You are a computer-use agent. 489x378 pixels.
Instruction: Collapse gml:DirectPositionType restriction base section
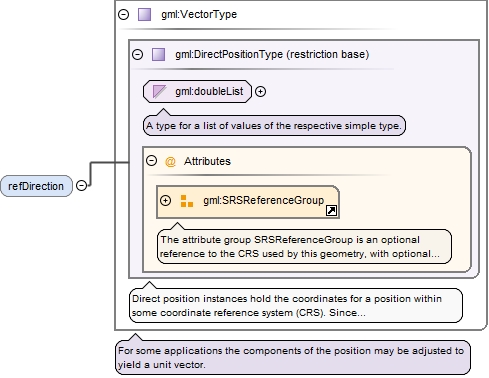click(137, 54)
